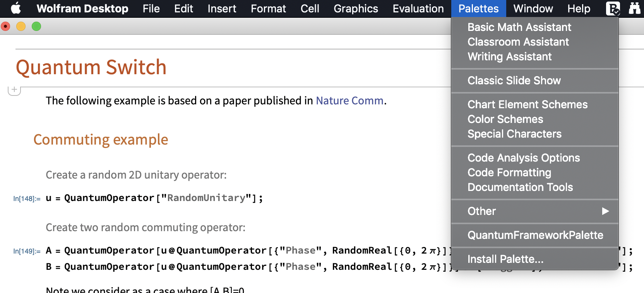Image resolution: width=644 pixels, height=293 pixels.
Task: Click the B = QuantumOperator input line
Action: (x=248, y=267)
